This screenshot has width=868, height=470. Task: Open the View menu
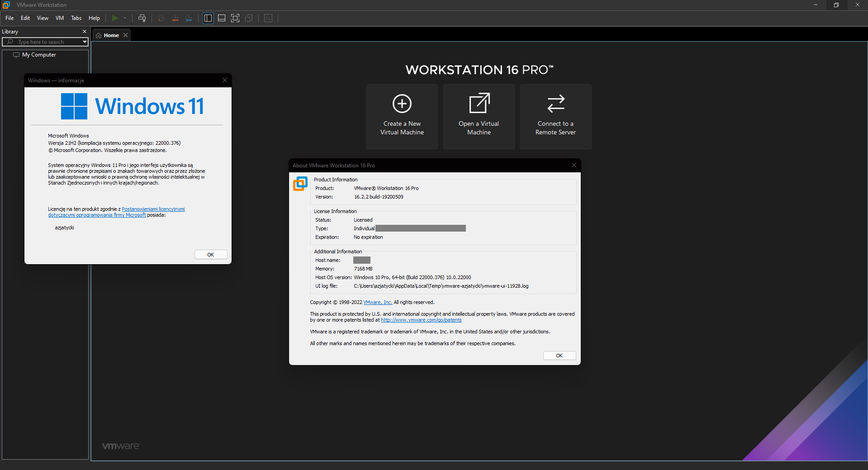tap(43, 18)
